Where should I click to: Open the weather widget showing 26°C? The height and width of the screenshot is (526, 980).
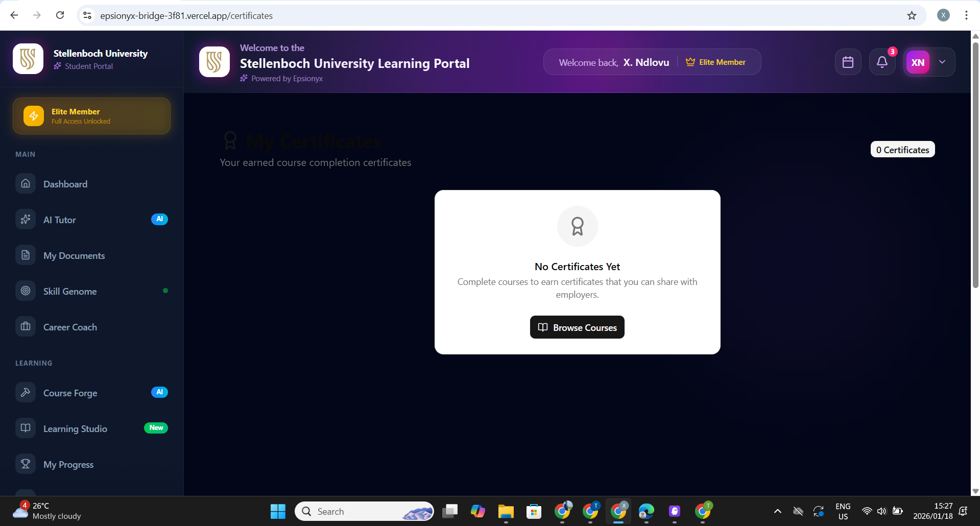pyautogui.click(x=47, y=511)
